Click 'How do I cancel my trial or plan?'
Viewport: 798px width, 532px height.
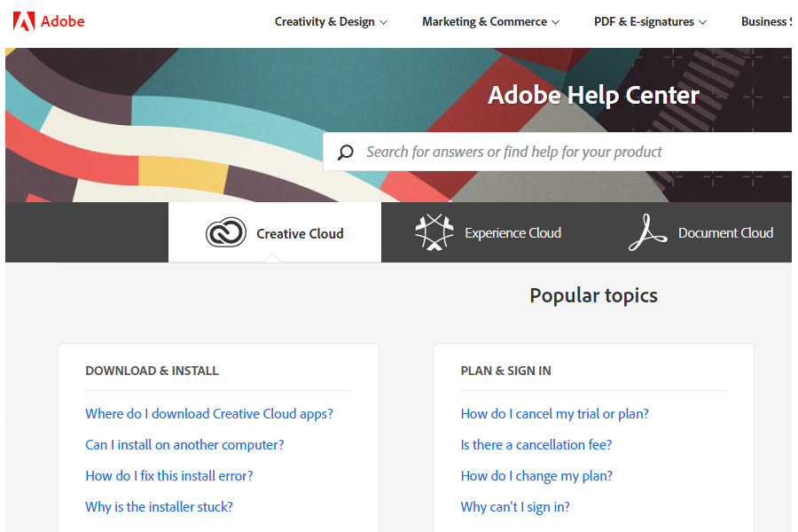click(554, 414)
